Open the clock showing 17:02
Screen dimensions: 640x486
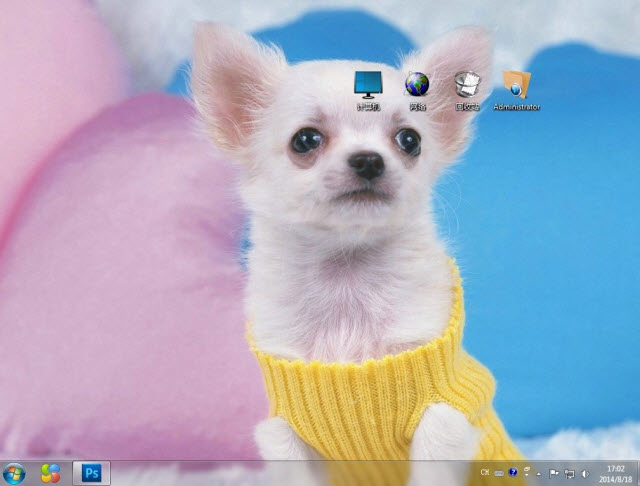[616, 474]
